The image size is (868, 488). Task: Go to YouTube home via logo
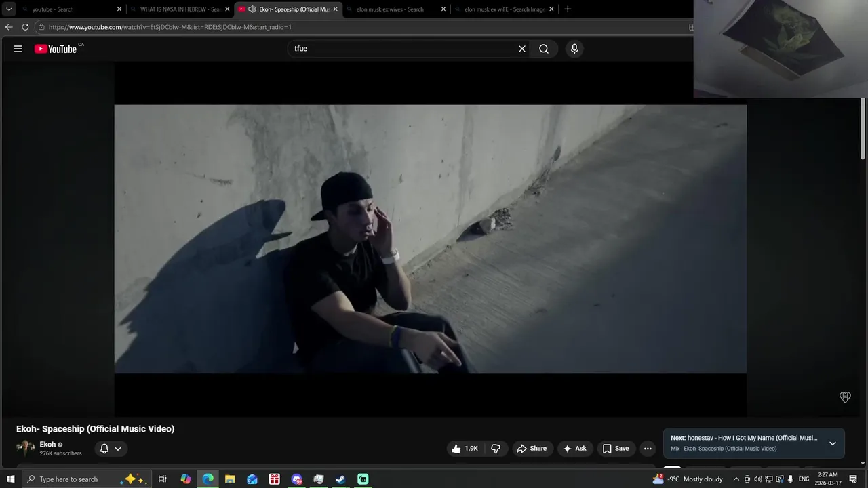[56, 49]
